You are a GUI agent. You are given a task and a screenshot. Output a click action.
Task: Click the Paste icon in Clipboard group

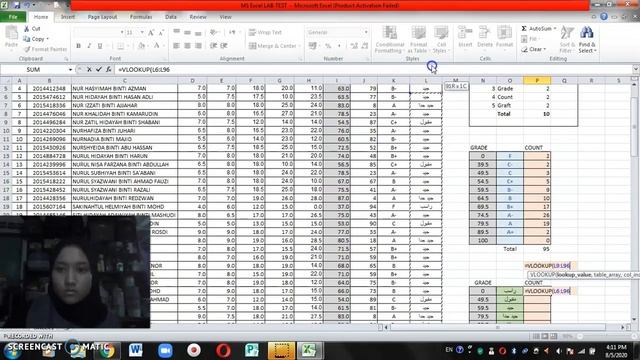pos(11,33)
